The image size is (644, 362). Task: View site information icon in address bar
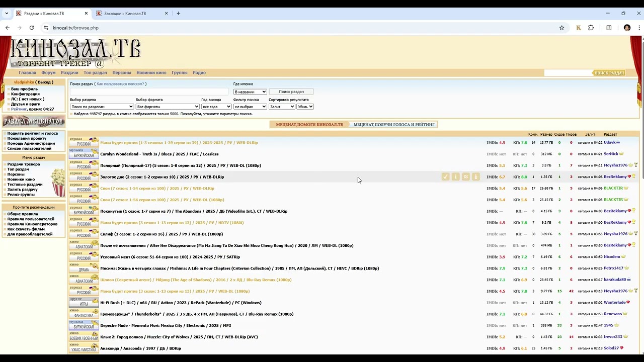(x=46, y=28)
